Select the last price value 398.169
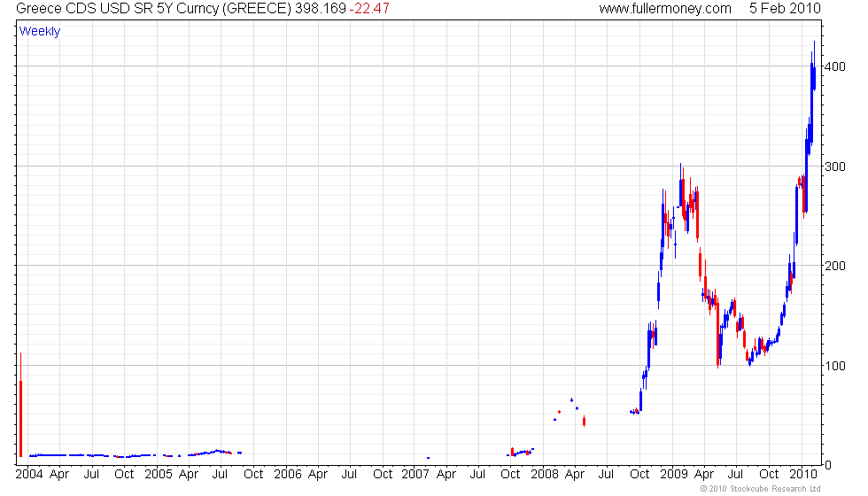Viewport: 868px width, 496px height. point(321,8)
